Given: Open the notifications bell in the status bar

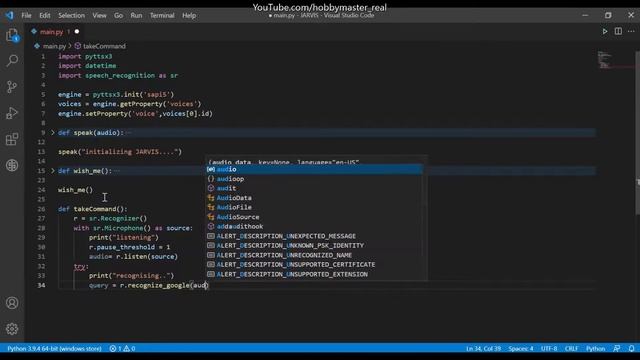Looking at the screenshot, I should tap(631, 349).
